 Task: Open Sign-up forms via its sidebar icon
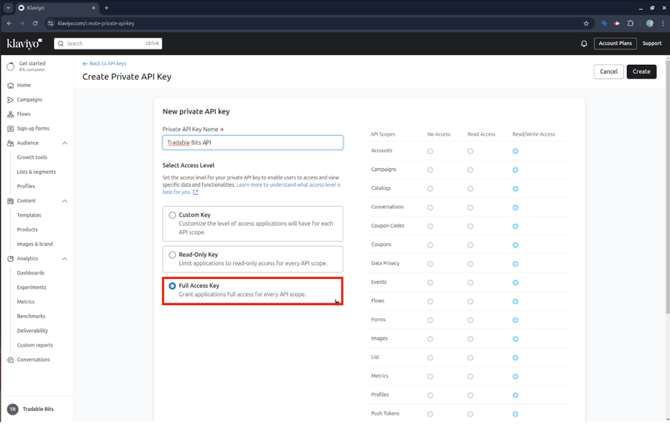[11, 129]
